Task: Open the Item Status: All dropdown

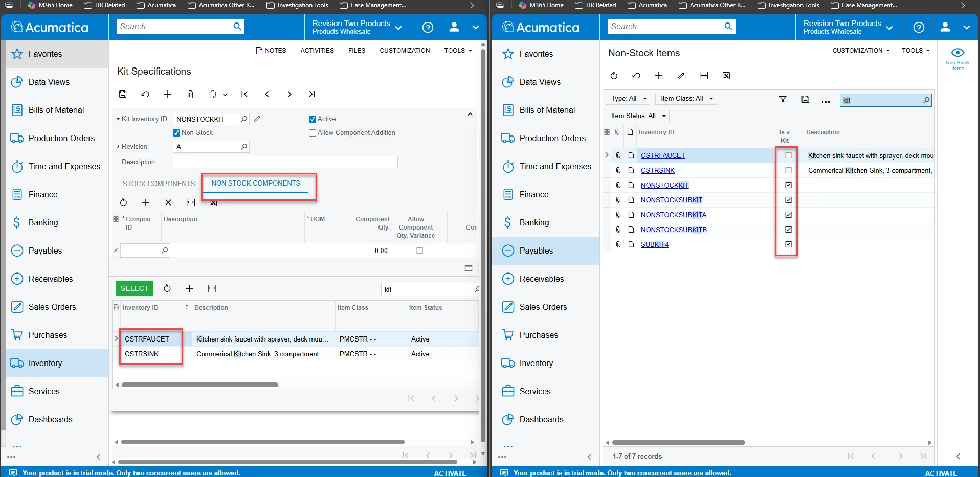Action: (x=638, y=116)
